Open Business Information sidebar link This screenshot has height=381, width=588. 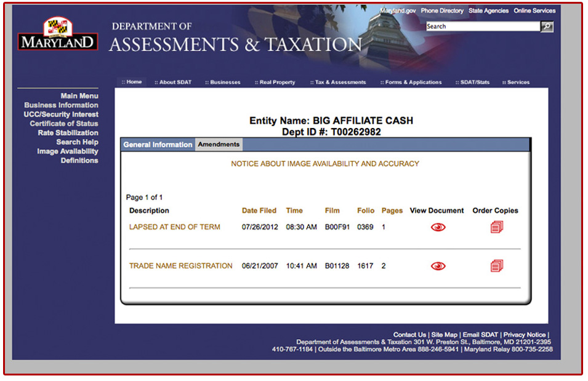[61, 105]
